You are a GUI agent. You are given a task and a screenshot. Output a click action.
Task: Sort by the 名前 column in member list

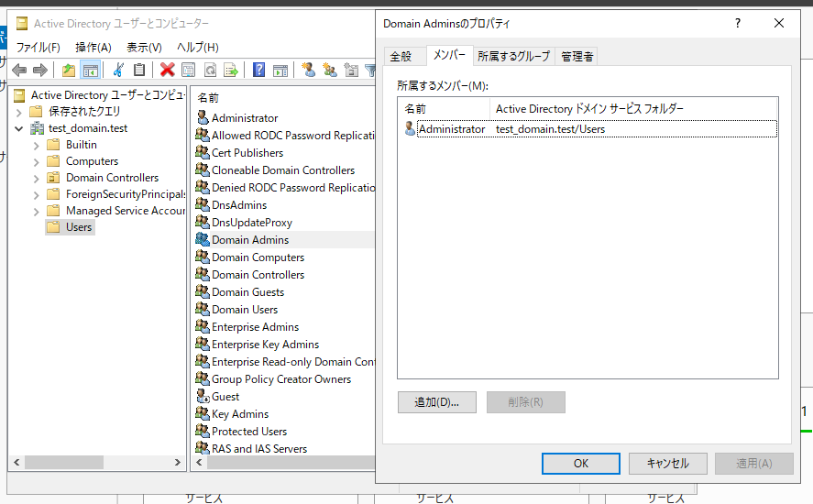click(x=445, y=109)
